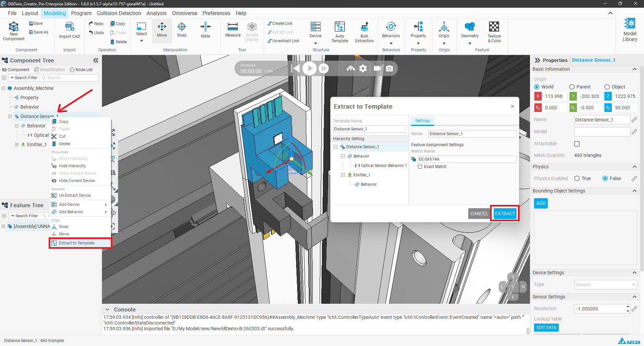This screenshot has width=644, height=346.
Task: Click the Create Link icon button
Action: coord(280,23)
